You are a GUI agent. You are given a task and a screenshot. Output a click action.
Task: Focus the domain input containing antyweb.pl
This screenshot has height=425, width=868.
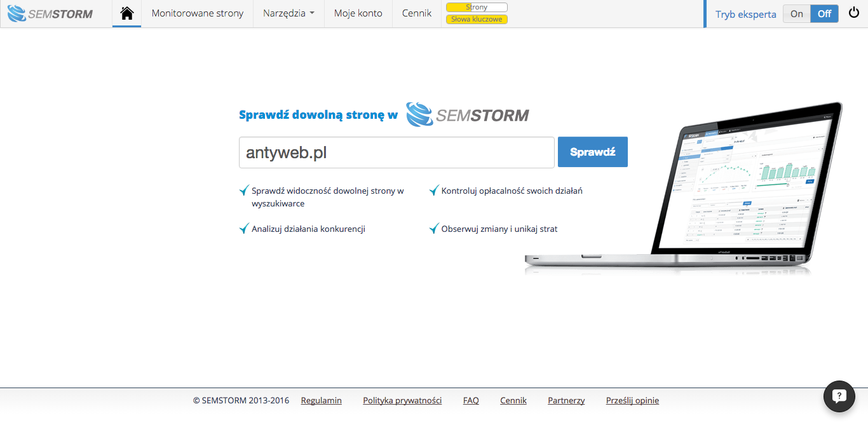pos(397,152)
